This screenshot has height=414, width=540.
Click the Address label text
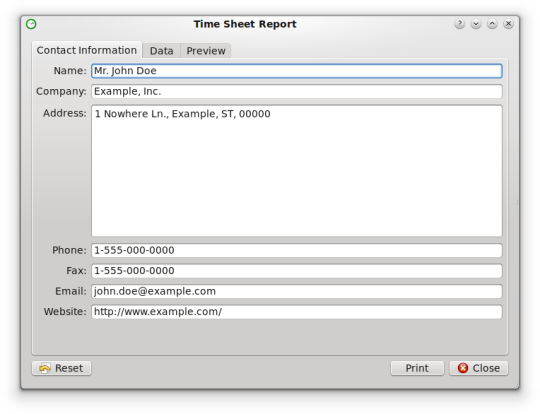click(65, 113)
